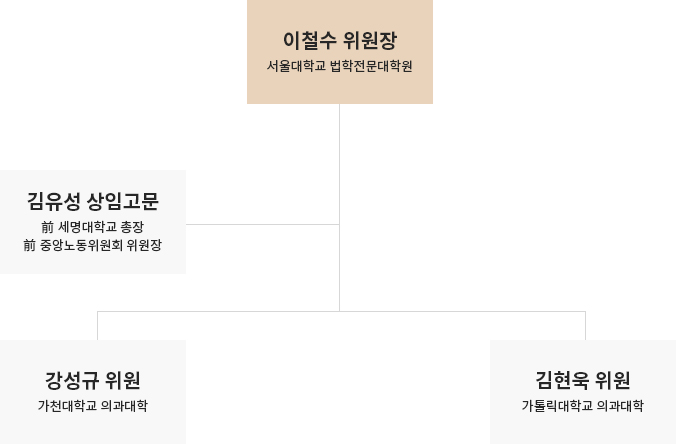Viewport: 676px width, 444px height.
Task: Click the name 강성규 위원
Action: click(x=93, y=380)
